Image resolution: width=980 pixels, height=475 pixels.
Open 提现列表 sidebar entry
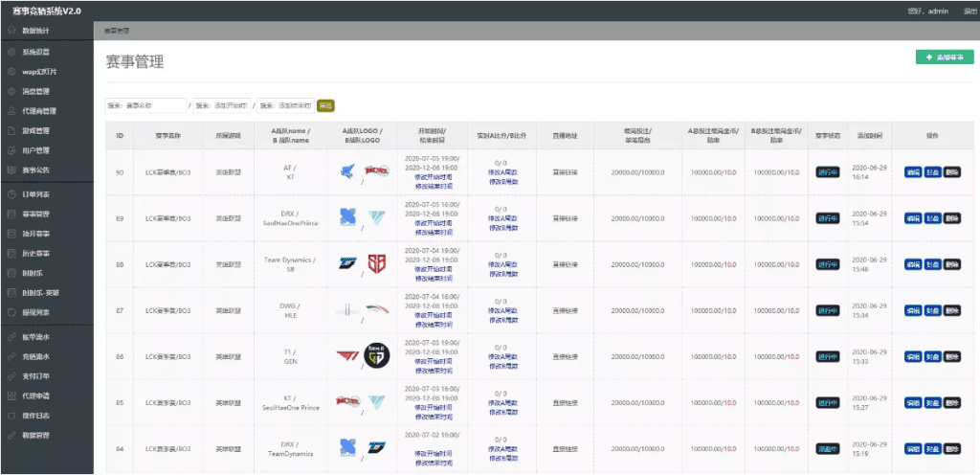37,312
